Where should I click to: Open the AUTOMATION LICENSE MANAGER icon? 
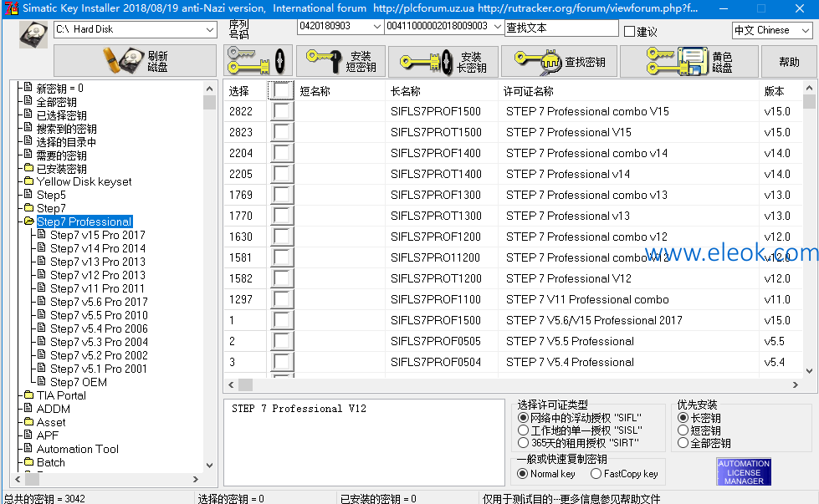pos(744,472)
